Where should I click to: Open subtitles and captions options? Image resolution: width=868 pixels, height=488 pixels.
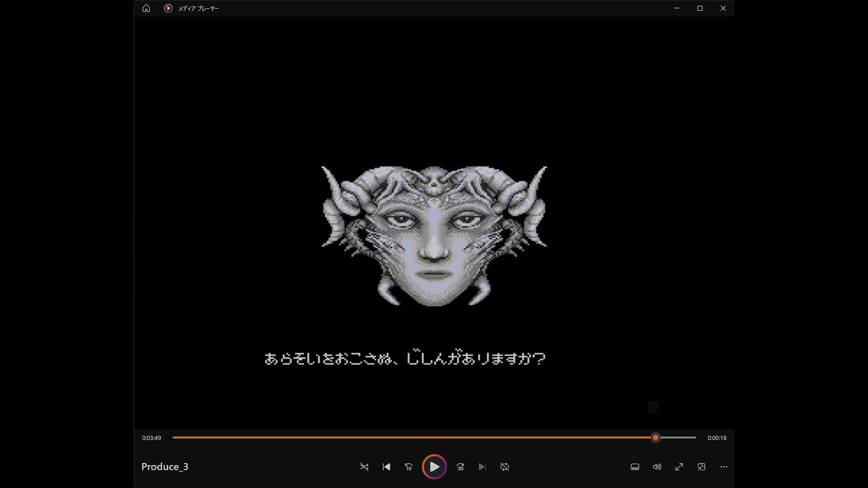pos(635,467)
